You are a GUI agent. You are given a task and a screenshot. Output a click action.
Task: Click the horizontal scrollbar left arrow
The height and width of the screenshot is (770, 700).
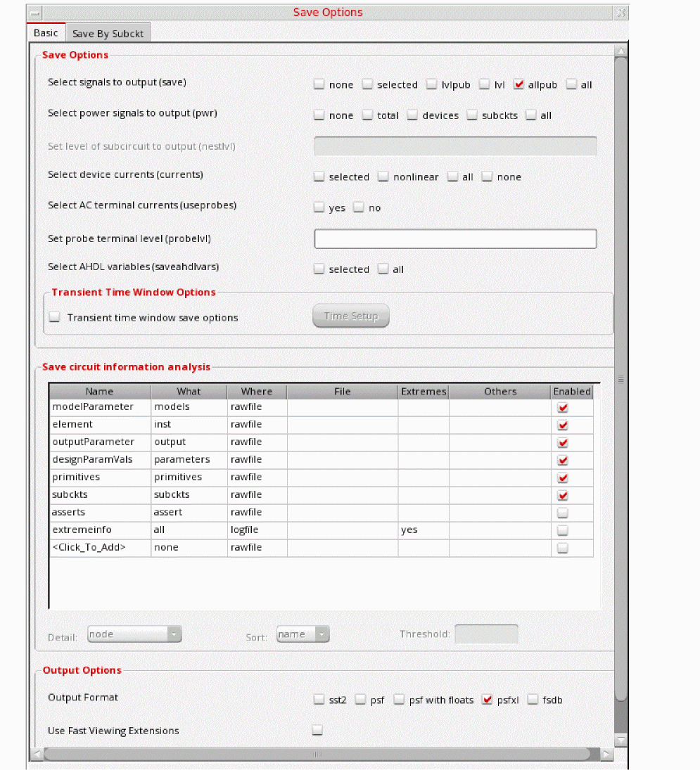(37, 754)
